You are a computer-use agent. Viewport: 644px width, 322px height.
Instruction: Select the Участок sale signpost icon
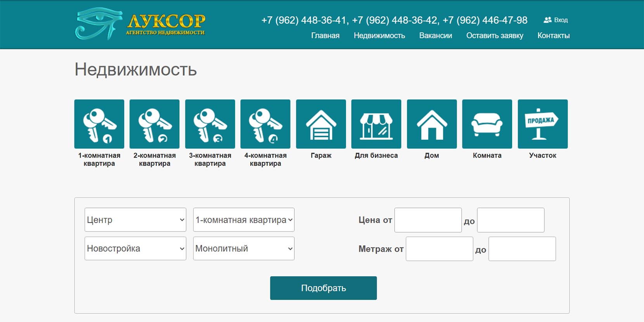[542, 124]
